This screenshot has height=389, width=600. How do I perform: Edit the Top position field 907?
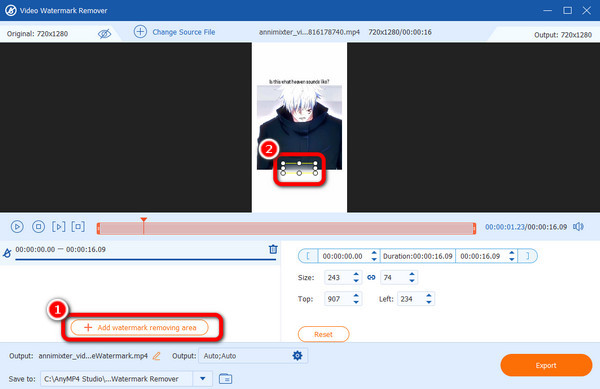click(338, 299)
